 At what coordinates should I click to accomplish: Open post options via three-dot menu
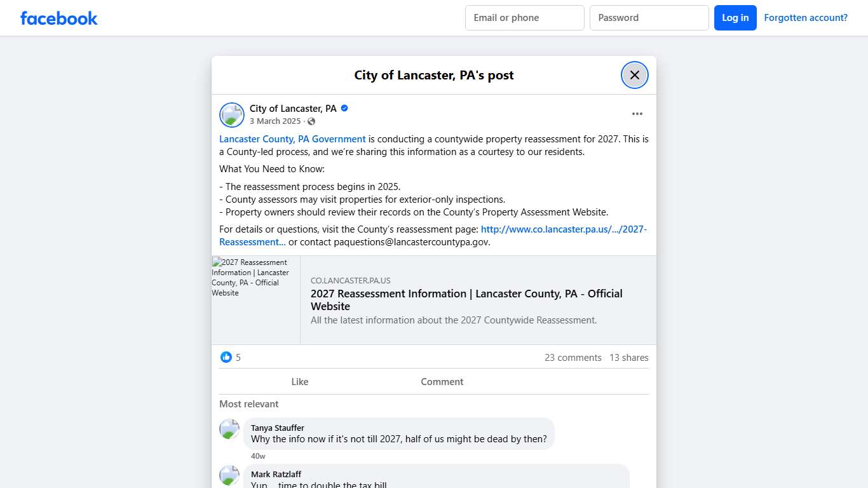[637, 113]
